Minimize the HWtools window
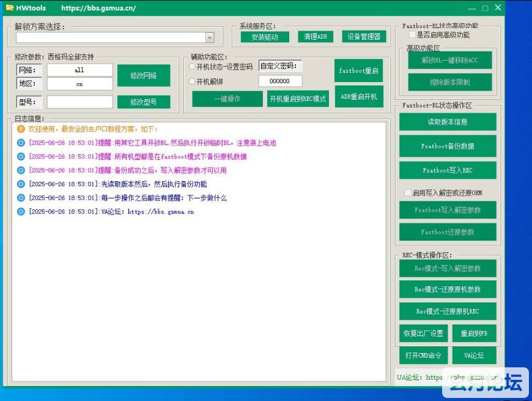Image resolution: width=532 pixels, height=401 pixels. pos(472,8)
